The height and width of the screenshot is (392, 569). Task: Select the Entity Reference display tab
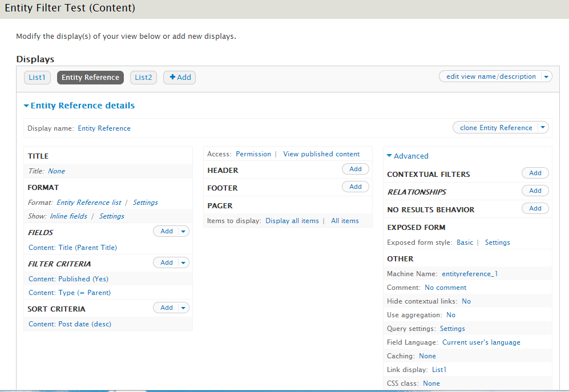pos(90,77)
